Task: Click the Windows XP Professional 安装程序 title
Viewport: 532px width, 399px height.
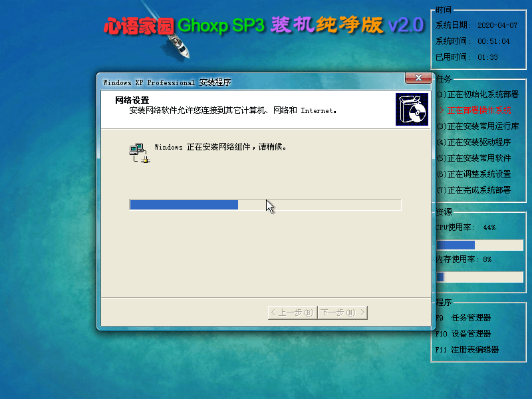Action: click(x=167, y=82)
